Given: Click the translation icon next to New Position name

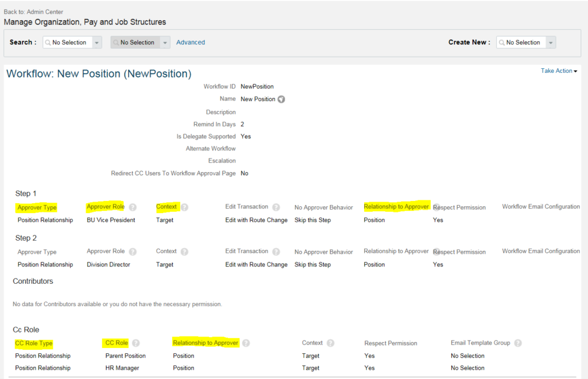Looking at the screenshot, I should [x=281, y=99].
